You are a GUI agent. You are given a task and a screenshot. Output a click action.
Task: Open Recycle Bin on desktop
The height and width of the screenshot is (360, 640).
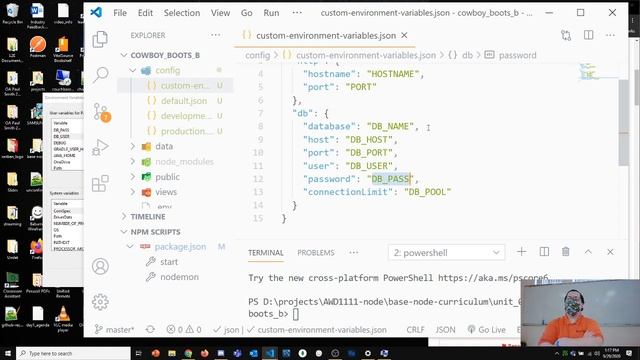click(12, 13)
